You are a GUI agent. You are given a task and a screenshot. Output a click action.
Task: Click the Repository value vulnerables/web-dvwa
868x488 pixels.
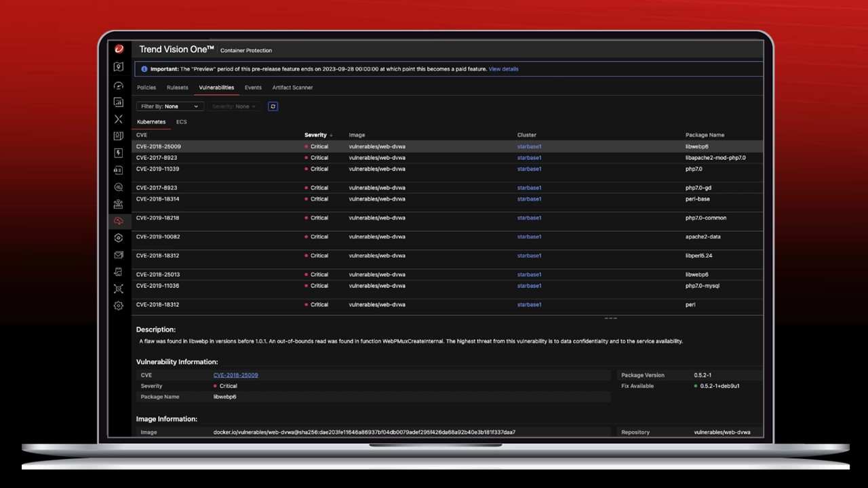722,432
